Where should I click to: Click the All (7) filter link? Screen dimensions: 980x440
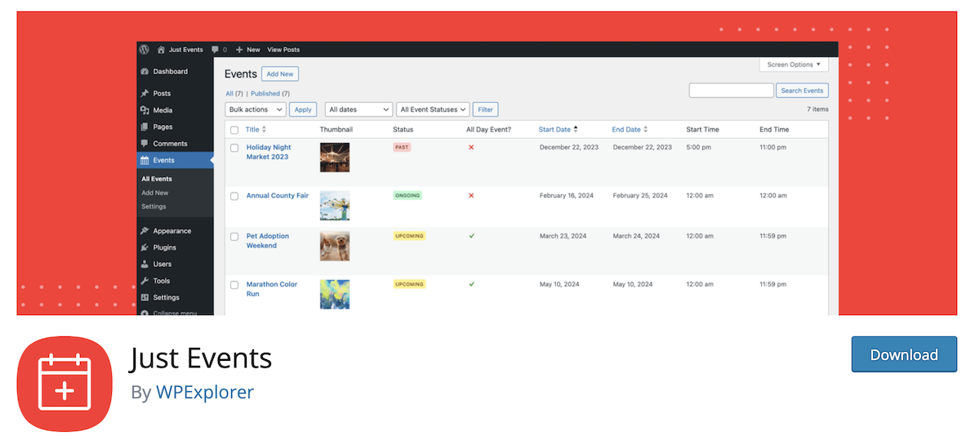tap(234, 94)
